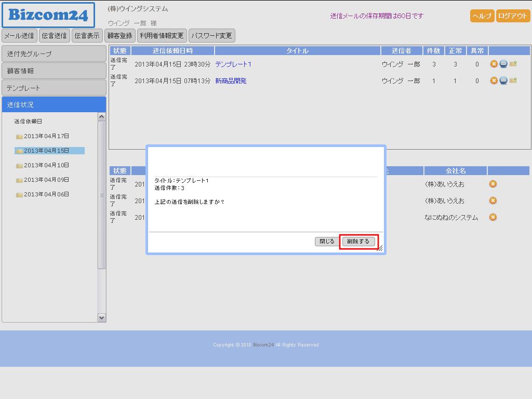
Task: Expand the テンプレート sidebar section
Action: pyautogui.click(x=54, y=88)
